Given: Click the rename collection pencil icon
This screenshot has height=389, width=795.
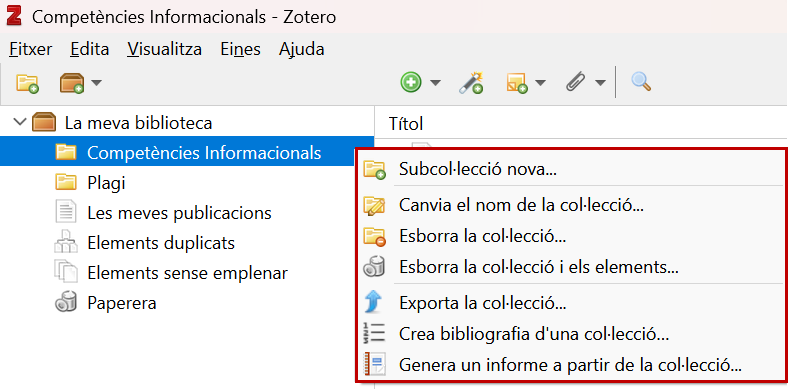Looking at the screenshot, I should coord(375,206).
